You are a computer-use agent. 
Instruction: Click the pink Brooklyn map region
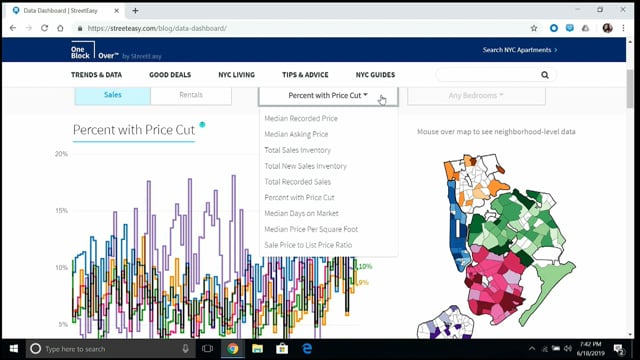(x=496, y=286)
